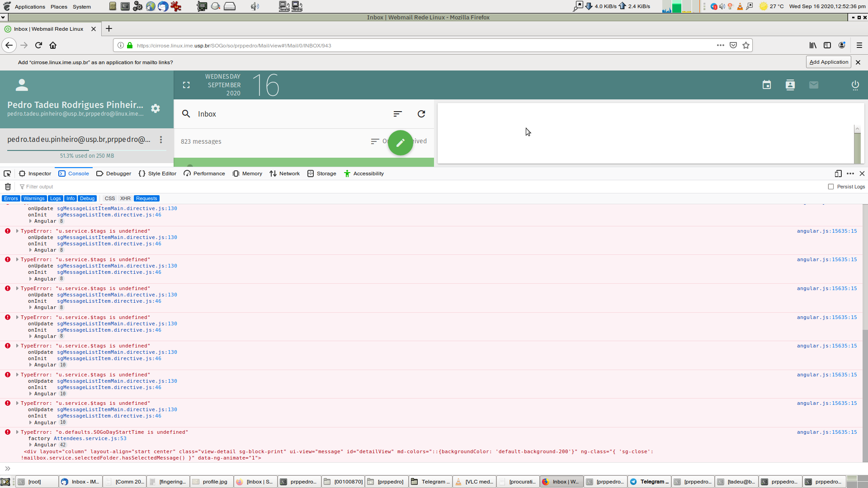Open Attendees.service.js:53 source link
Screen dimensions: 868x488
[x=90, y=438]
